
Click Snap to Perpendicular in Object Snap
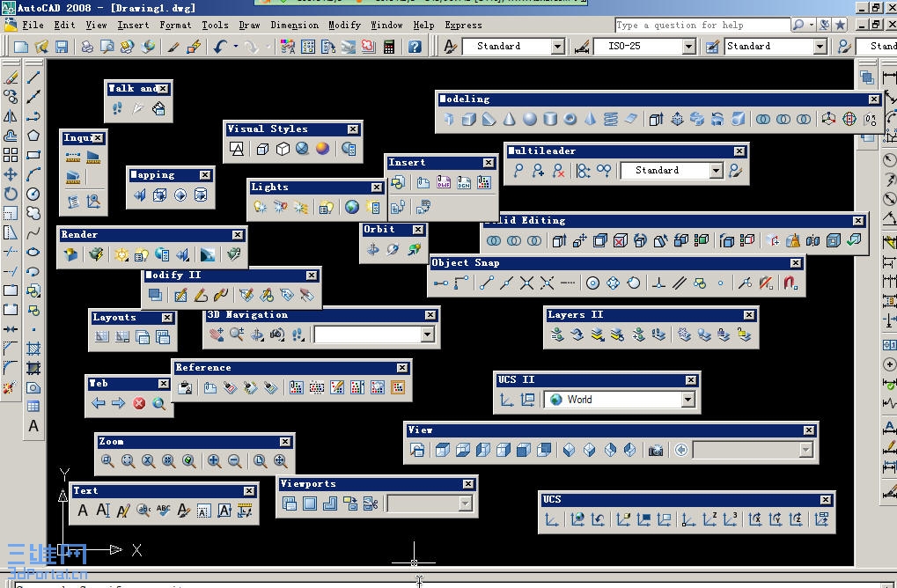point(658,283)
